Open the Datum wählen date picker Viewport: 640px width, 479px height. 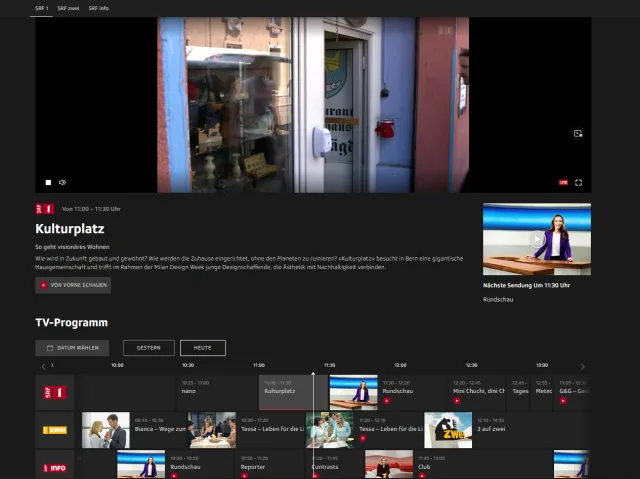pos(72,348)
